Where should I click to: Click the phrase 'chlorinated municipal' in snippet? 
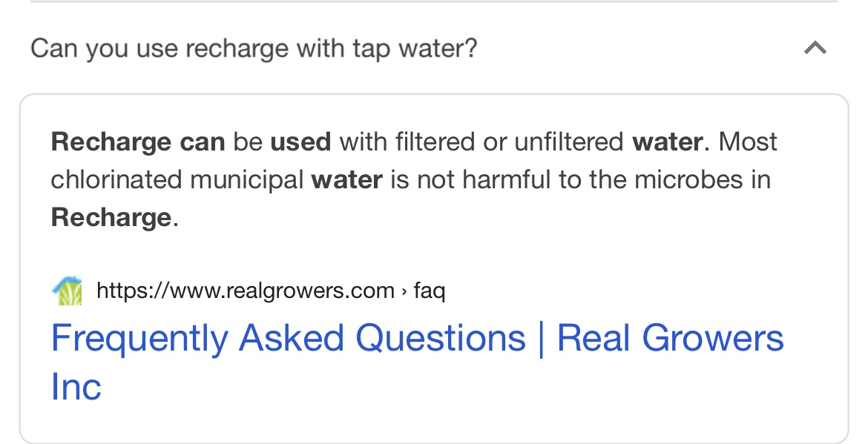click(177, 180)
